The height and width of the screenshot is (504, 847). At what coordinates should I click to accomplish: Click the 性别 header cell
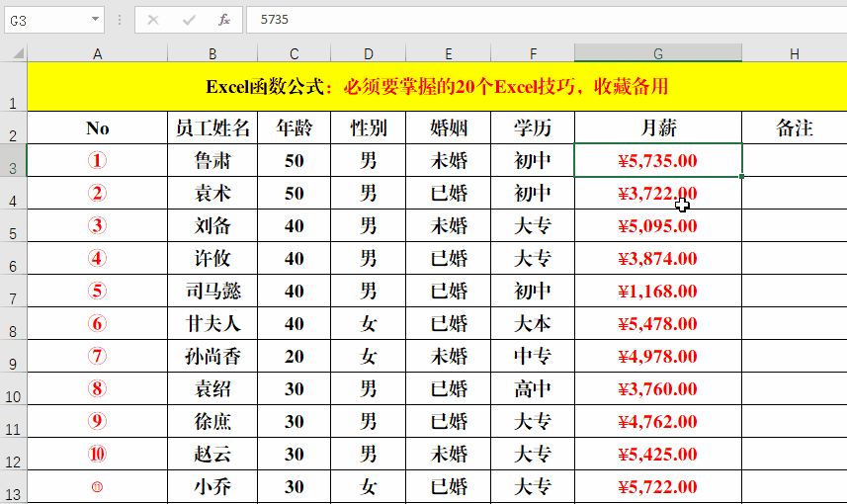[x=368, y=128]
